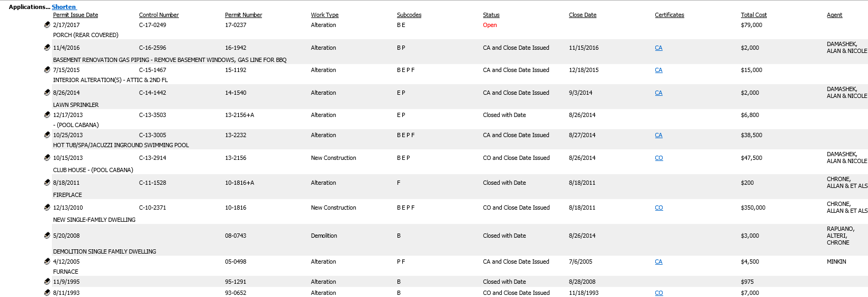Click edit icon for 2/17/2017 permit
Viewport: 868px width, 297px height.
pos(47,24)
